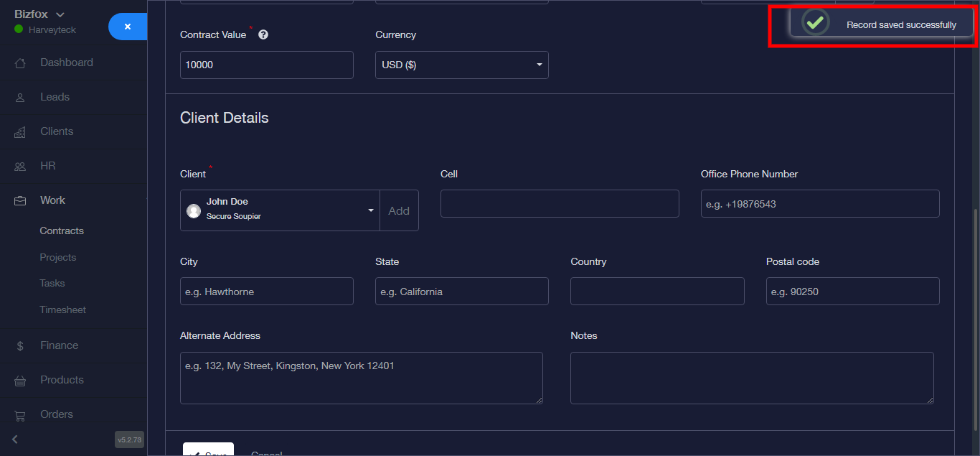980x456 pixels.
Task: Collapse the sidebar with the left chevron
Action: (15, 439)
